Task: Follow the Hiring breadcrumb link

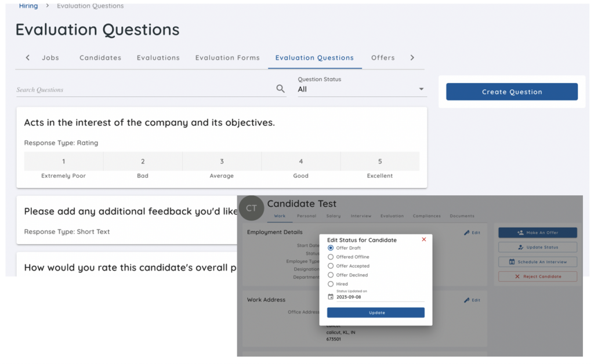Action: [28, 6]
